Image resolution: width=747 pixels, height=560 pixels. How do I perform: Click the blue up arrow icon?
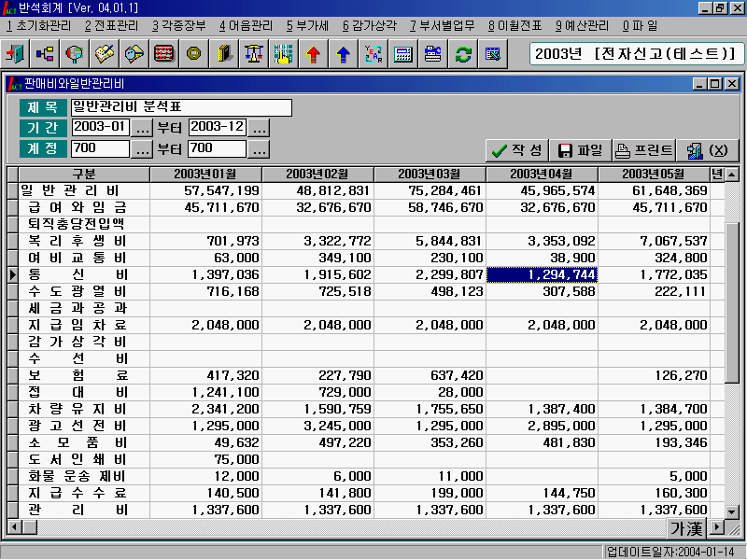click(343, 54)
